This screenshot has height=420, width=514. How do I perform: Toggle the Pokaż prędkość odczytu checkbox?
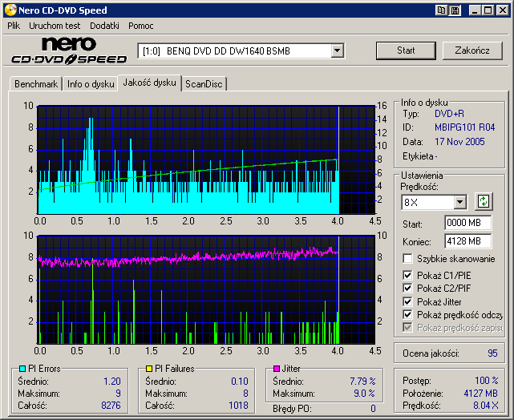(x=407, y=315)
